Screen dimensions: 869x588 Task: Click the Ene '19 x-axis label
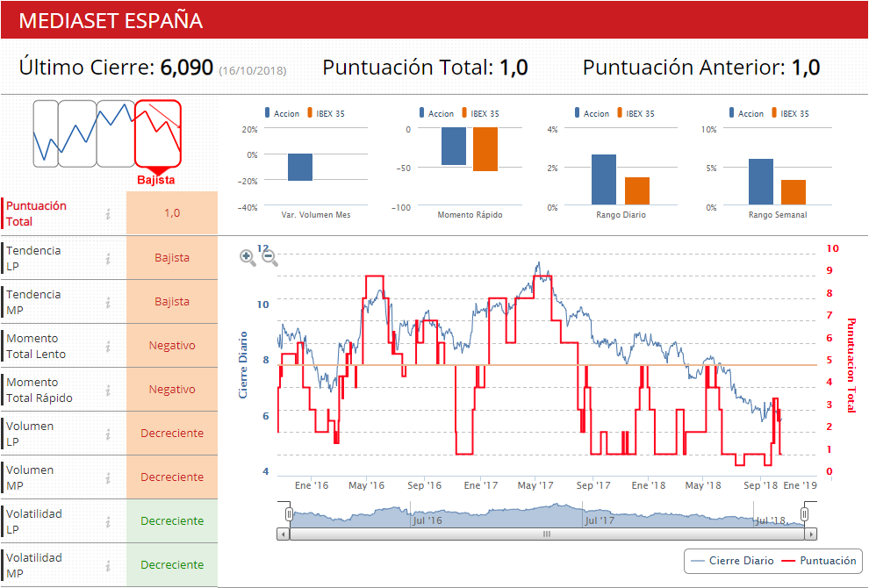click(x=800, y=485)
